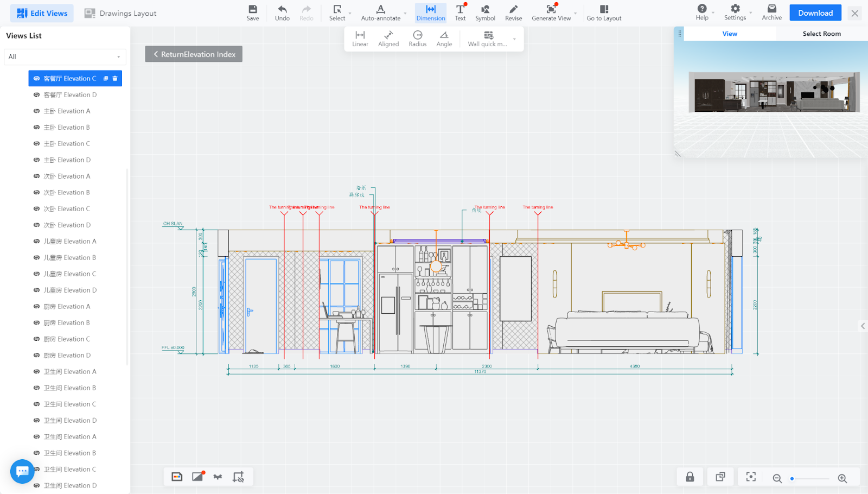Collapse the right side panel arrow

pos(863,326)
